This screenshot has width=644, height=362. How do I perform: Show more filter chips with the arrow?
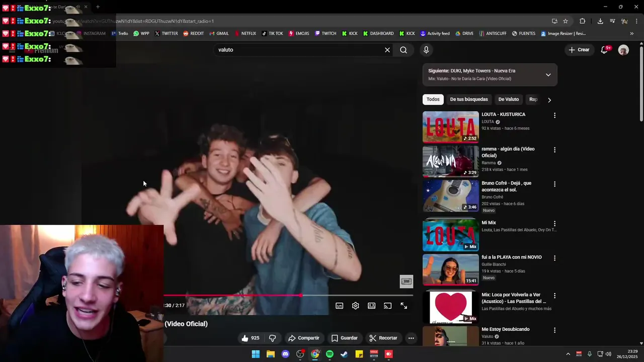[x=549, y=100]
